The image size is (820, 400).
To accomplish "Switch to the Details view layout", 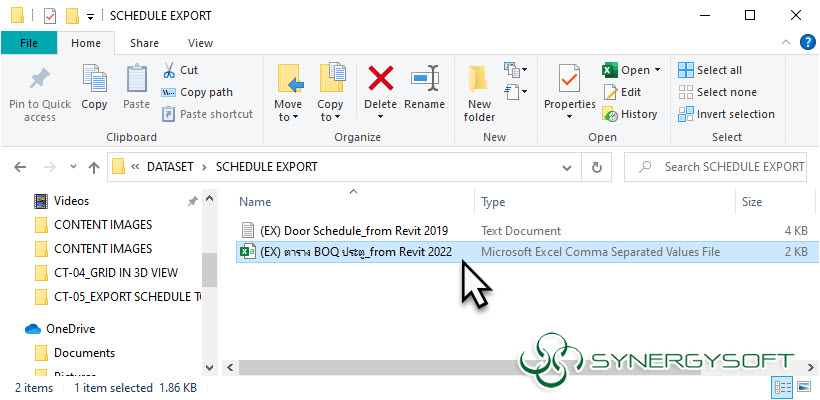I will click(783, 387).
